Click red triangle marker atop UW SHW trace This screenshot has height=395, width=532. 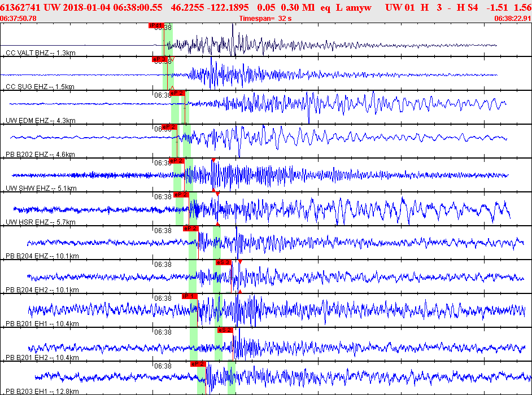click(x=213, y=160)
